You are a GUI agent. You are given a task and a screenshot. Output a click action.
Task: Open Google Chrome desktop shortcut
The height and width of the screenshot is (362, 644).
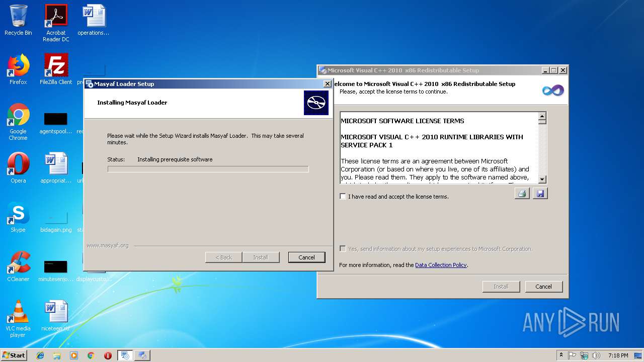18,122
